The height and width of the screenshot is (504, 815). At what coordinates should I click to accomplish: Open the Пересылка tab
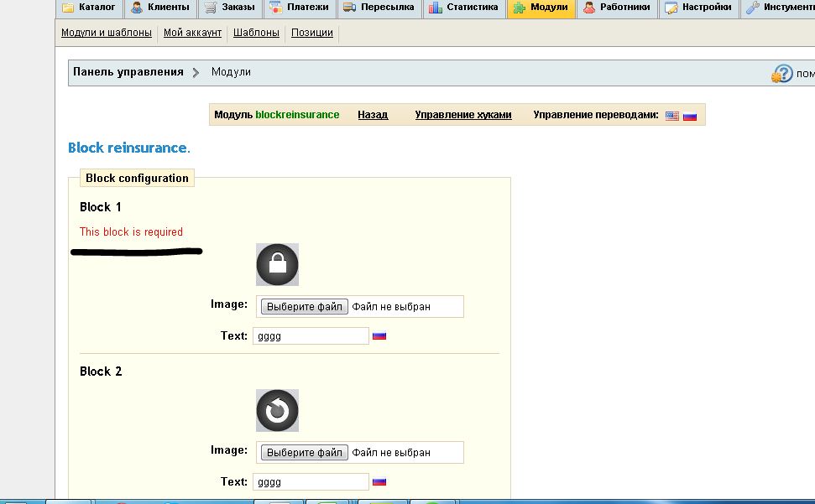coord(379,8)
